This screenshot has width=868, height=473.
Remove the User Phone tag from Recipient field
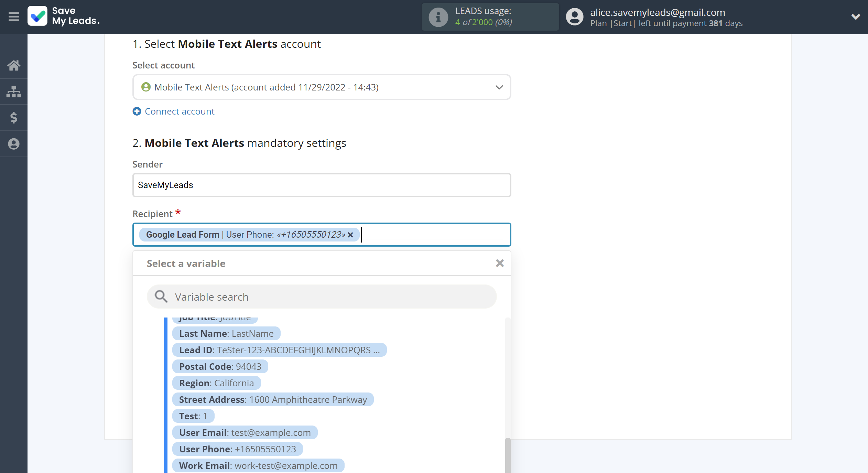350,234
